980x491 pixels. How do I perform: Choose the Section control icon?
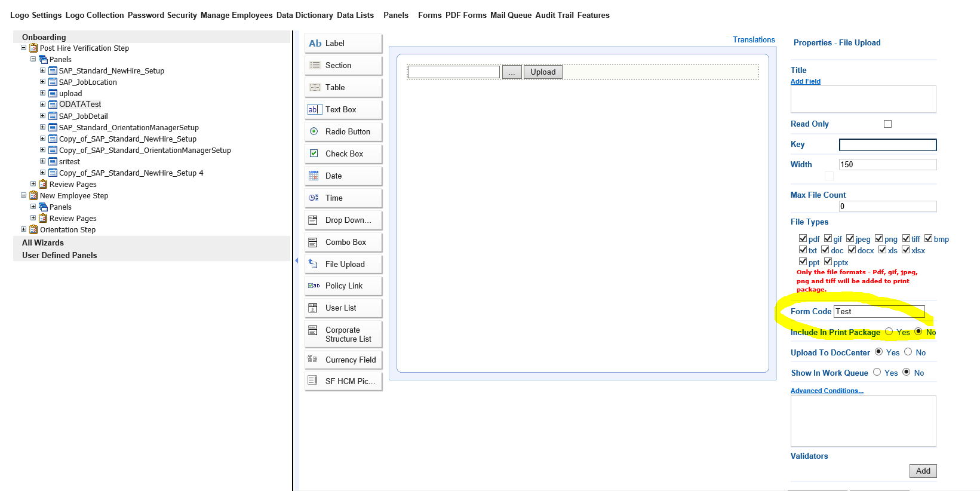point(315,65)
